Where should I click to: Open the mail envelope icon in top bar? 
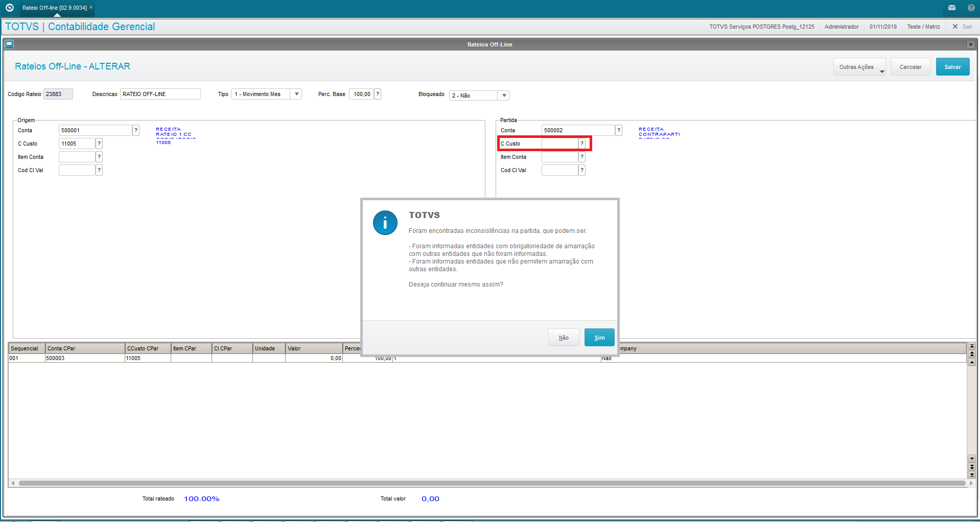click(952, 8)
